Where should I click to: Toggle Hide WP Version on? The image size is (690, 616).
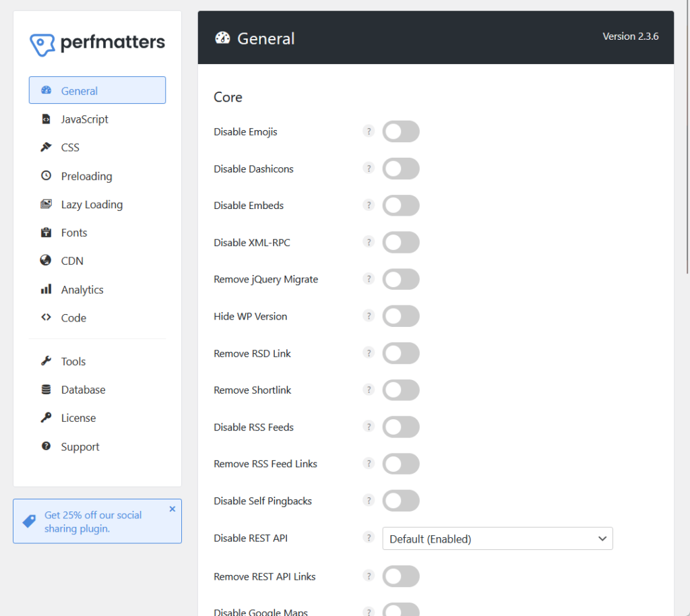pos(401,316)
